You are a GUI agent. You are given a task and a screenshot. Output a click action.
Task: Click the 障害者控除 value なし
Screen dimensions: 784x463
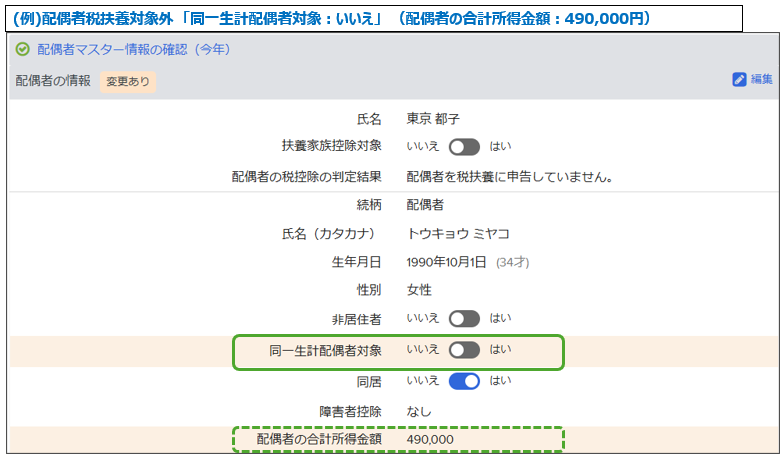(419, 411)
